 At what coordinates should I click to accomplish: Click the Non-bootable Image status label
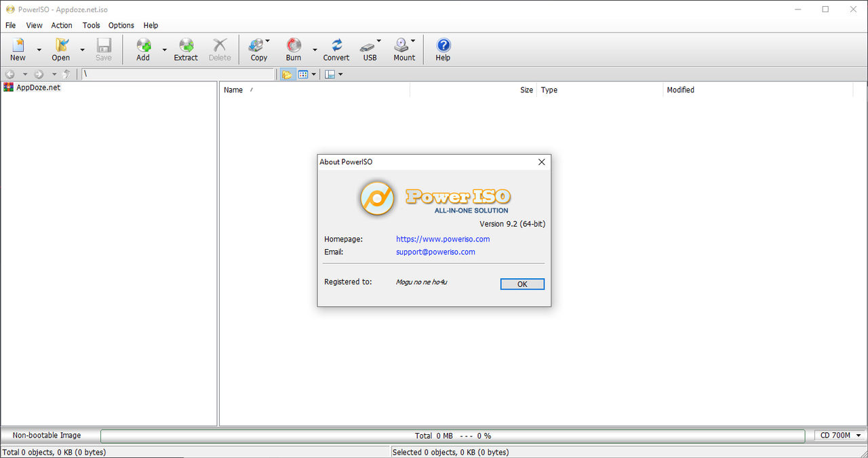tap(47, 436)
